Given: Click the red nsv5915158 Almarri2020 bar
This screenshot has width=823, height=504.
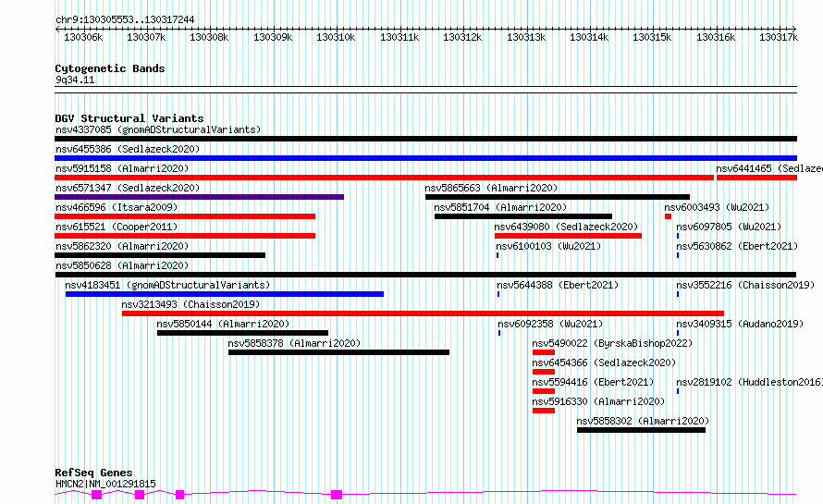Looking at the screenshot, I should point(384,178).
